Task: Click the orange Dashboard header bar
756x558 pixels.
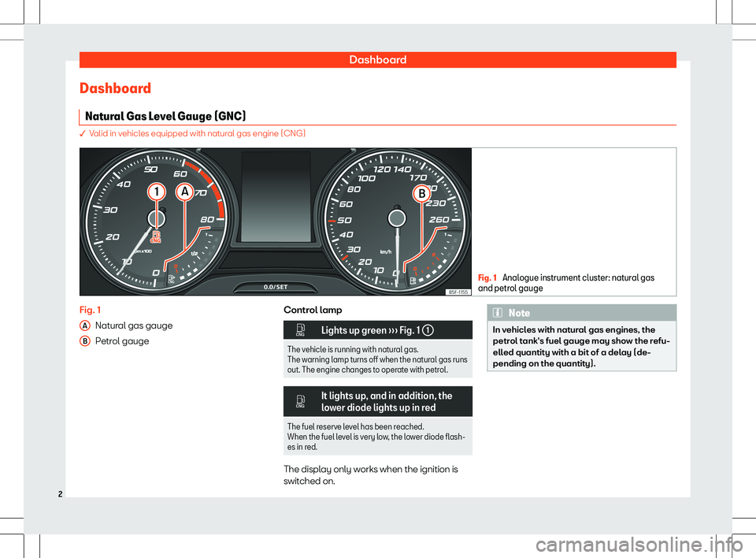Action: coord(378,60)
